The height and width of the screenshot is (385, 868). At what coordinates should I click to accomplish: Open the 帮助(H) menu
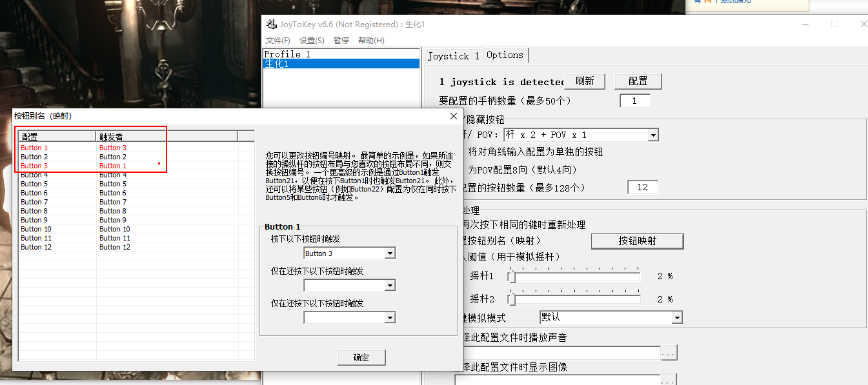[371, 40]
